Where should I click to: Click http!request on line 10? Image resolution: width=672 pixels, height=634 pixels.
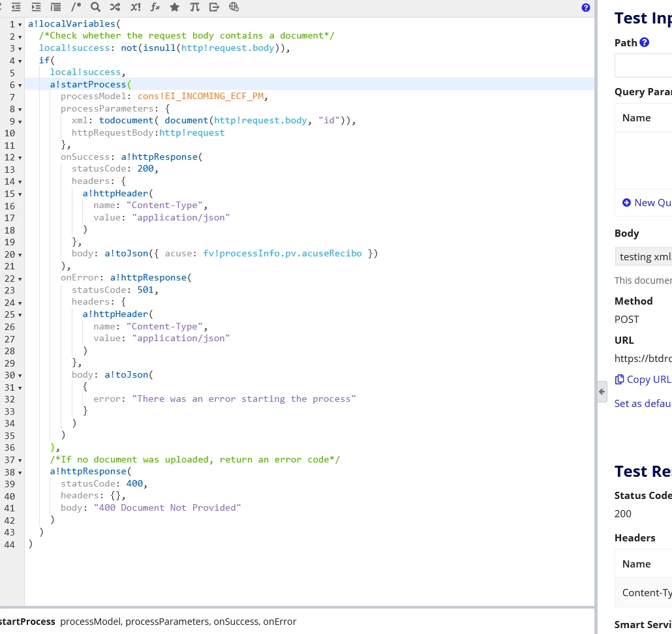click(192, 132)
